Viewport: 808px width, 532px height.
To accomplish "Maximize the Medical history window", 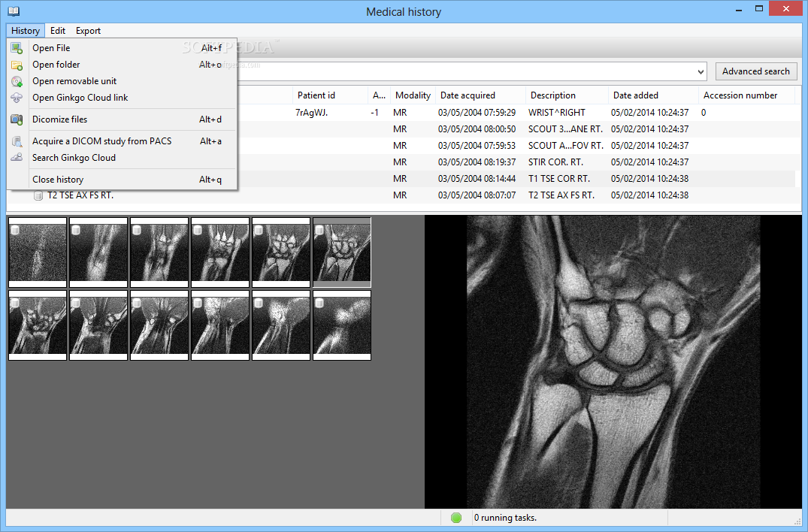I will coord(759,9).
